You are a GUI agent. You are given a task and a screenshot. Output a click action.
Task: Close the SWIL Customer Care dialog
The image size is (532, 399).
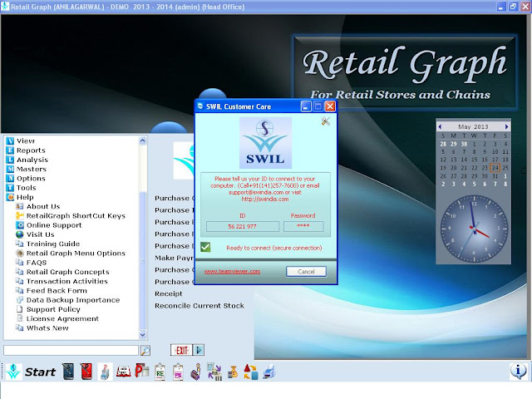[x=330, y=106]
